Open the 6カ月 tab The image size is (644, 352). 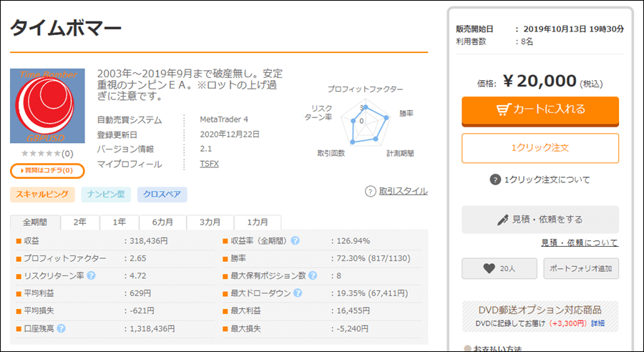point(162,223)
